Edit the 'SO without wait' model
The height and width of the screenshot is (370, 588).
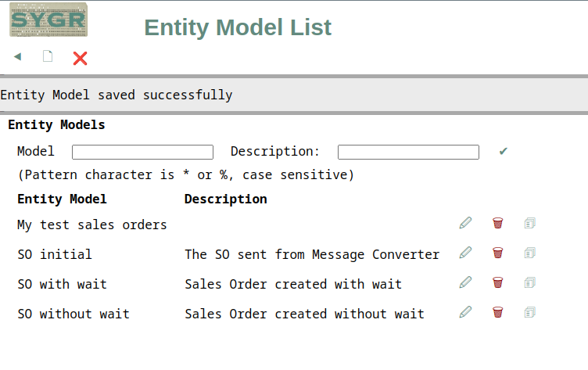pyautogui.click(x=465, y=312)
